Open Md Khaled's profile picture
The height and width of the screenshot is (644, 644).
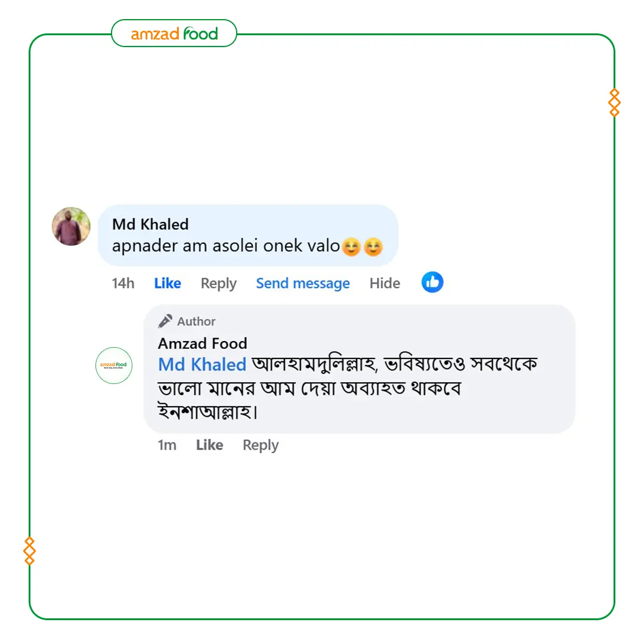pos(72,227)
